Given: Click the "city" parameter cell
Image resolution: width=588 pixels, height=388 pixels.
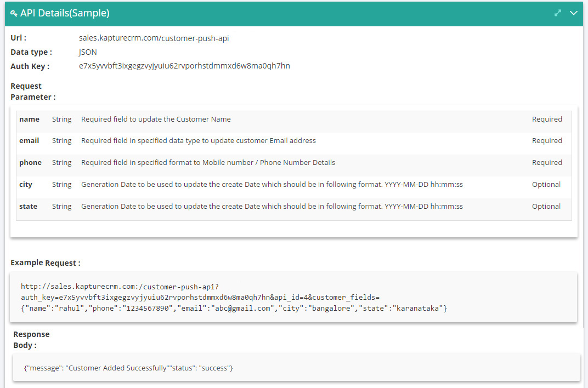Looking at the screenshot, I should point(26,185).
